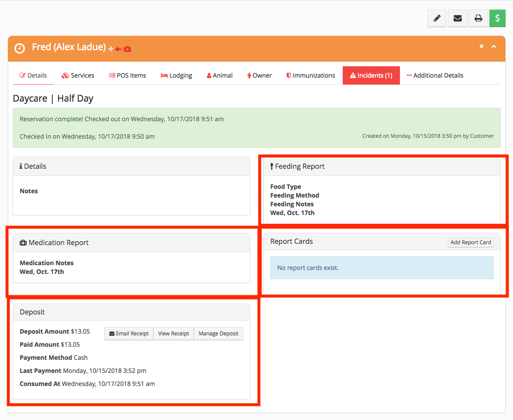This screenshot has height=420, width=513.
Task: Click the envelope email icon button
Action: coord(458,18)
